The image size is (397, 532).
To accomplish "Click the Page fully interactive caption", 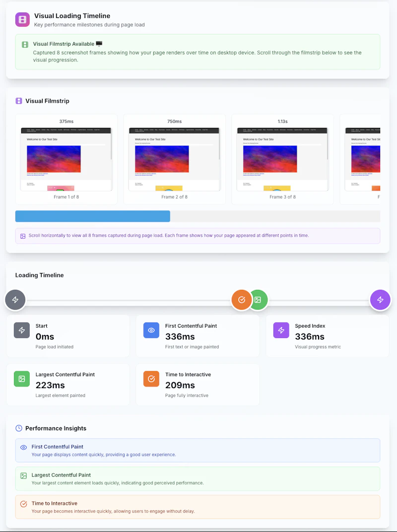I will pos(187,396).
